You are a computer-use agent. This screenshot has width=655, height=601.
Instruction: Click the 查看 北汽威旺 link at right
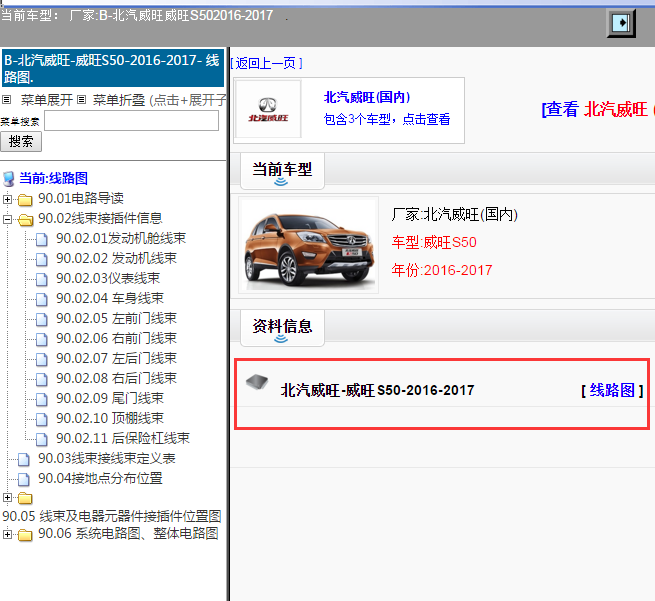[x=598, y=109]
